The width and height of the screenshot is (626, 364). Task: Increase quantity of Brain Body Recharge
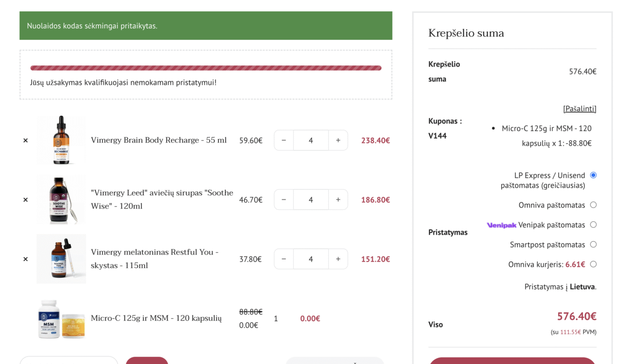338,140
